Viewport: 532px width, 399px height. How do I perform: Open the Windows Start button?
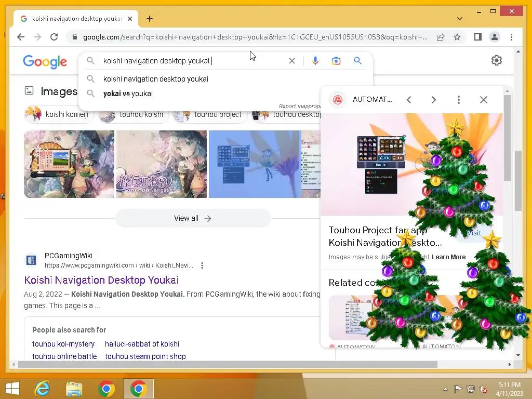click(x=12, y=389)
